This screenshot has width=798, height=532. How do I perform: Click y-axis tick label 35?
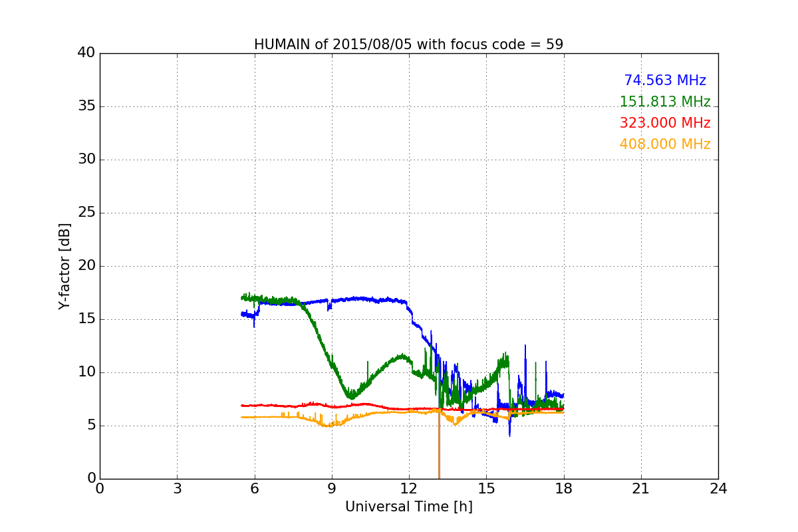[86, 106]
